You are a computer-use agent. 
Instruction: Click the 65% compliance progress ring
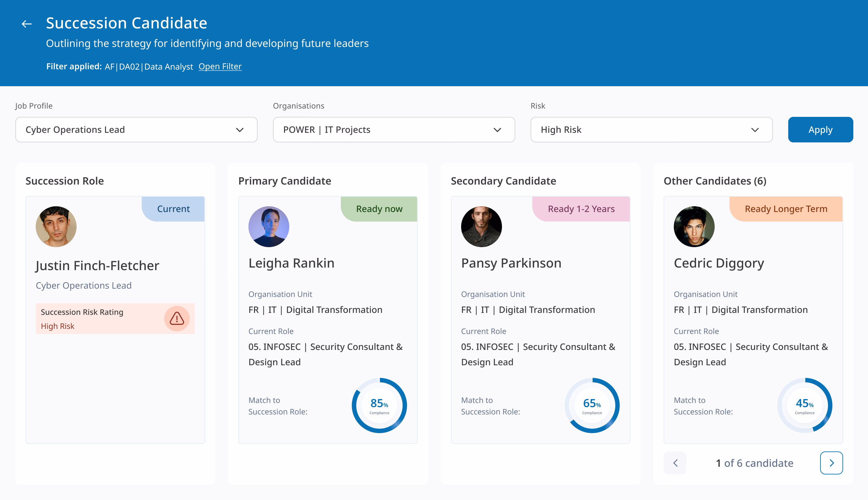click(592, 405)
